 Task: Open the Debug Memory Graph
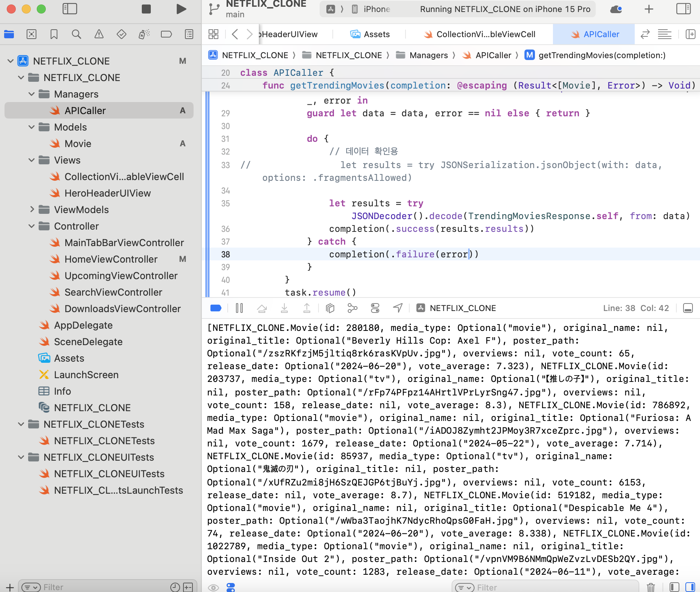click(353, 308)
